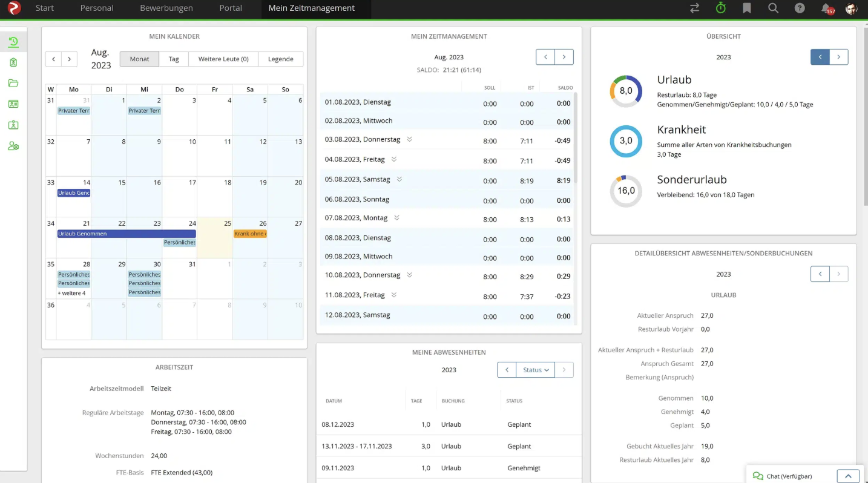The height and width of the screenshot is (483, 868).
Task: Switch to the Bewerbungen tab
Action: tap(166, 8)
